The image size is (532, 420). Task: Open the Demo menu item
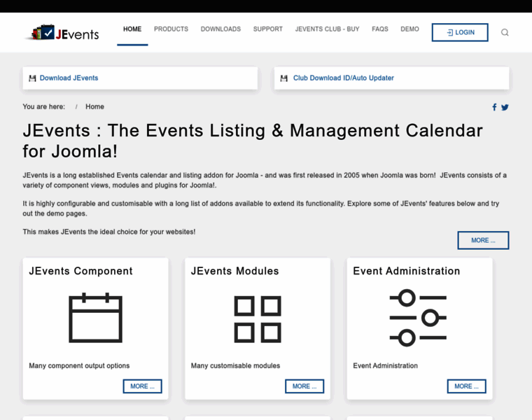[409, 29]
